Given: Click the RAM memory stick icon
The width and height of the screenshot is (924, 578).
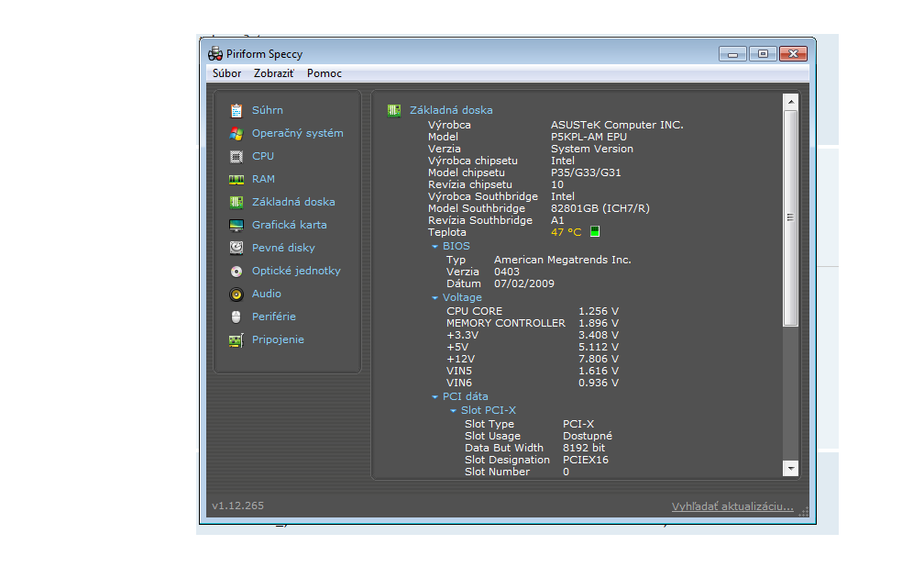Looking at the screenshot, I should pyautogui.click(x=236, y=179).
